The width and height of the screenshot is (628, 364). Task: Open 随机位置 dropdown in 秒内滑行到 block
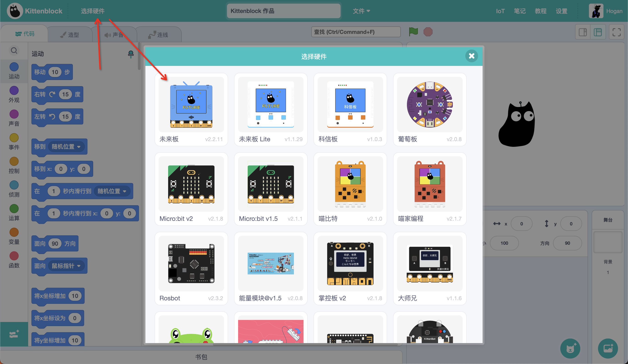(x=112, y=191)
